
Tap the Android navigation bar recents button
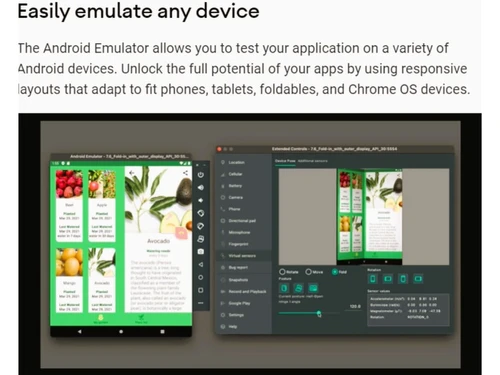(x=162, y=332)
